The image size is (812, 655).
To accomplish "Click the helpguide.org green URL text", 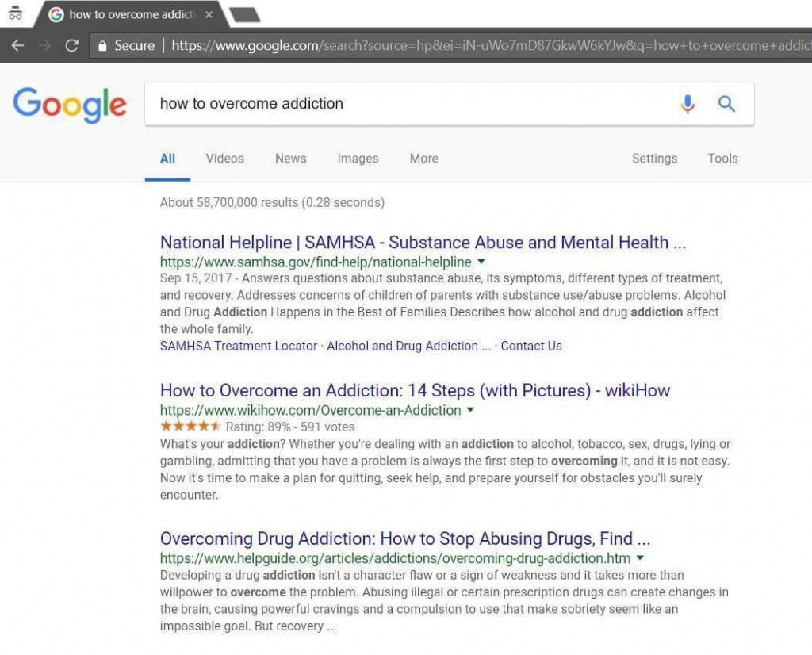I will pos(395,558).
